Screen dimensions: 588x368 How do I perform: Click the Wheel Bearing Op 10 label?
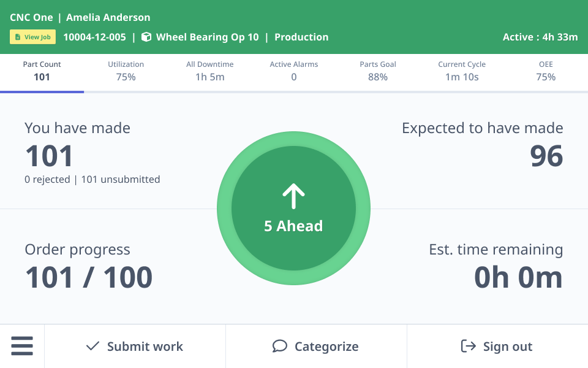tap(207, 37)
